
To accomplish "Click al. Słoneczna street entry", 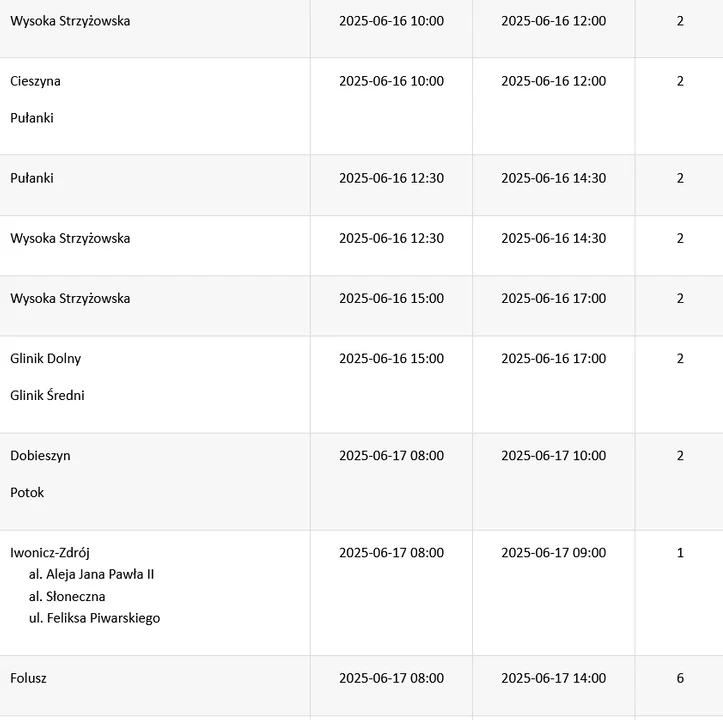I will coord(67,596).
